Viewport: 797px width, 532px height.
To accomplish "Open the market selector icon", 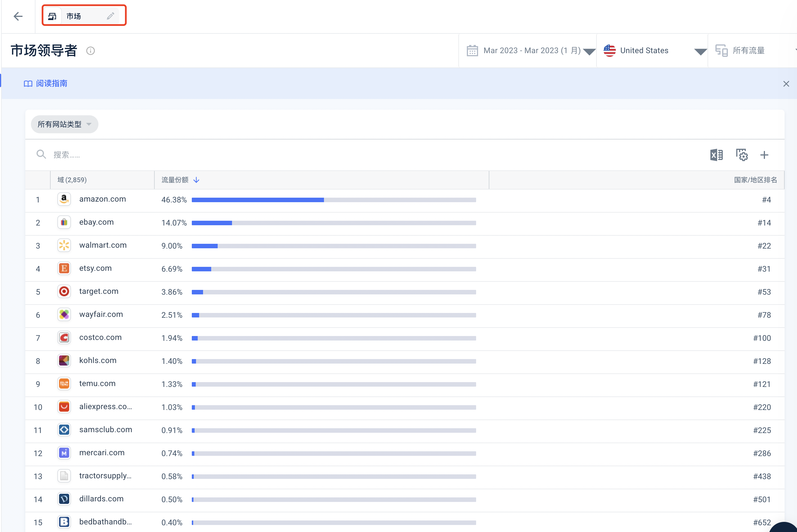I will pos(52,16).
